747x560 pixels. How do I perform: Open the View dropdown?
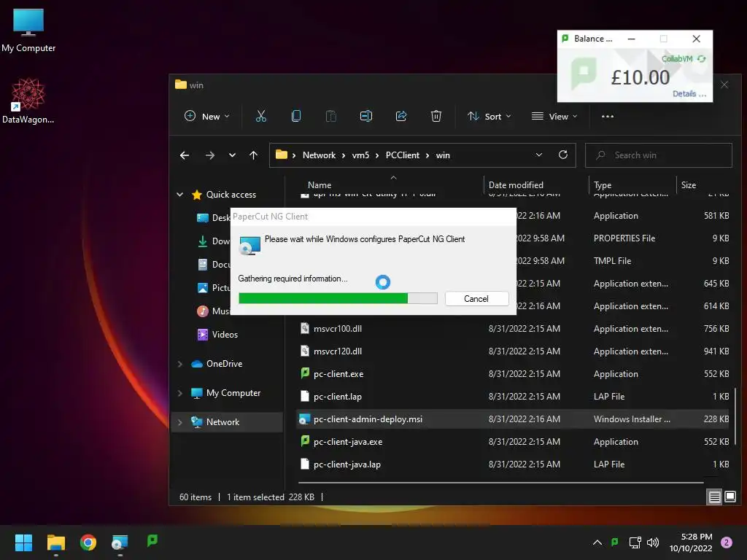pyautogui.click(x=554, y=116)
